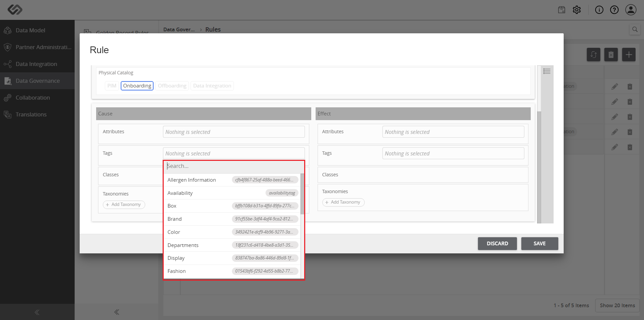Open Effect Tags dropdown
Viewport: 644px width, 320px height.
(453, 153)
